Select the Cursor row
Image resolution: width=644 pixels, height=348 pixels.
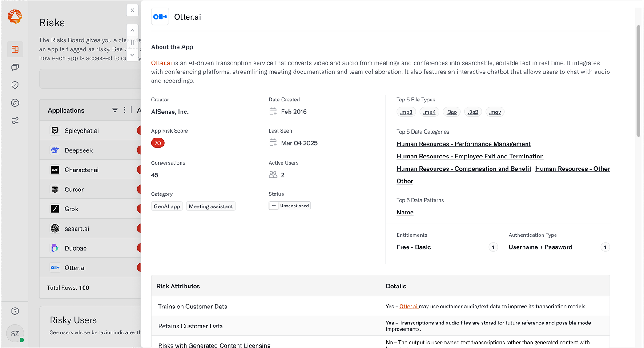pos(90,189)
